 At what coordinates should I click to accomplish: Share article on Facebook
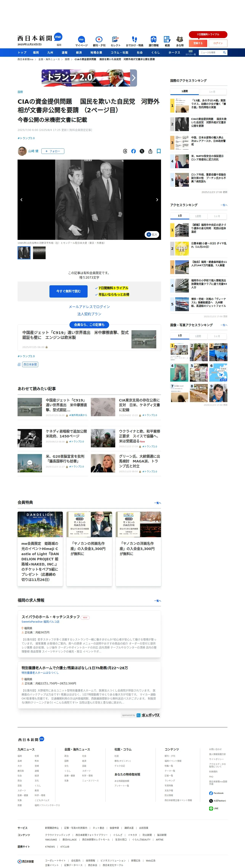(134, 151)
